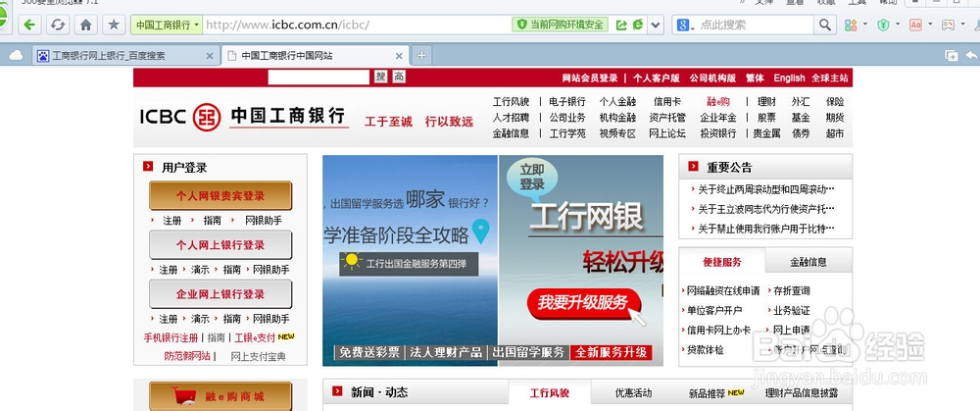Click the 立即登录 speech bubble on the banner
The height and width of the screenshot is (411, 980).
click(532, 177)
